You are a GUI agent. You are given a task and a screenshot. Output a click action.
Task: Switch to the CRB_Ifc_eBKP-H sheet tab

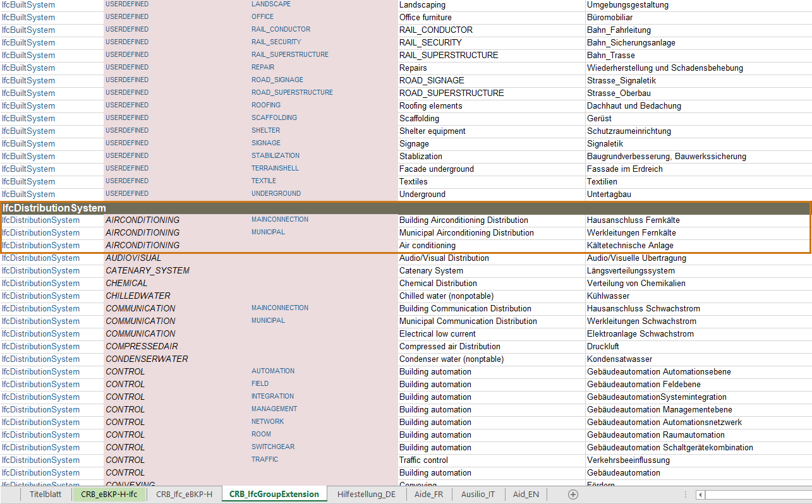click(x=184, y=495)
